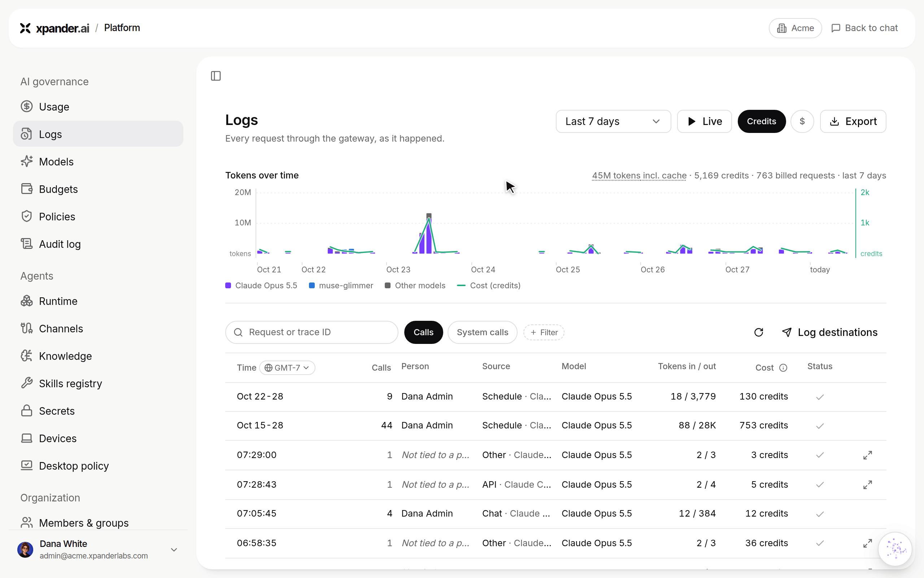Open the assistant bubble at bottom right
Viewport: 924px width, 578px height.
(x=895, y=549)
